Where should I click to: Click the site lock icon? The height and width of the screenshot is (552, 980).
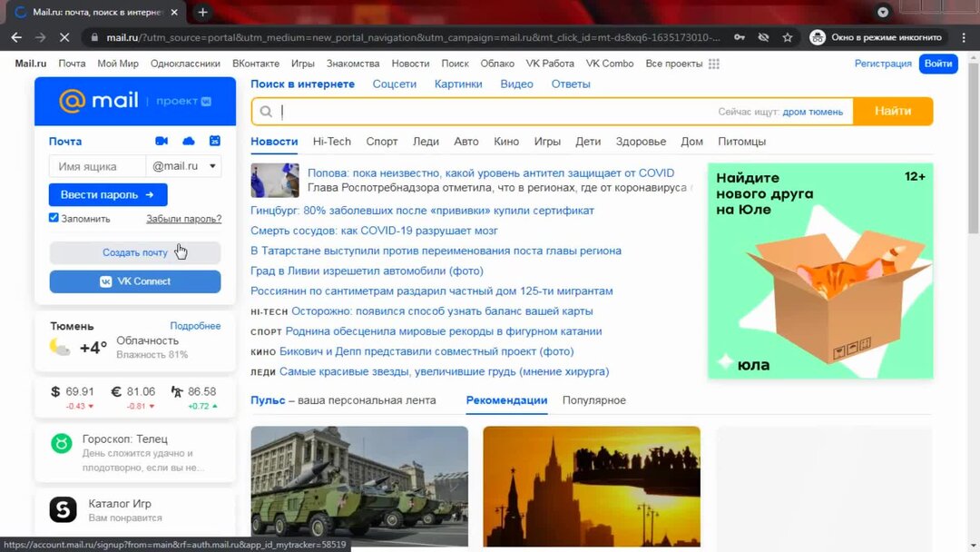pyautogui.click(x=94, y=37)
